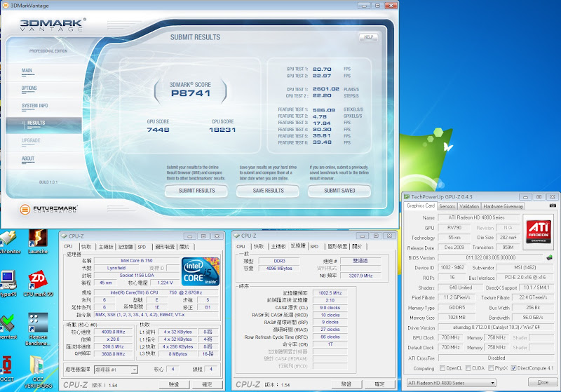The image size is (561, 392).
Task: Select the Graphics Card tab in GPU-Z
Action: coord(421,205)
